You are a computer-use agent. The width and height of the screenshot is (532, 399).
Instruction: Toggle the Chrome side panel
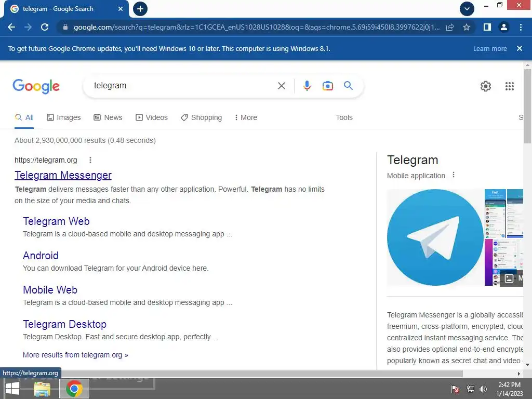[487, 27]
